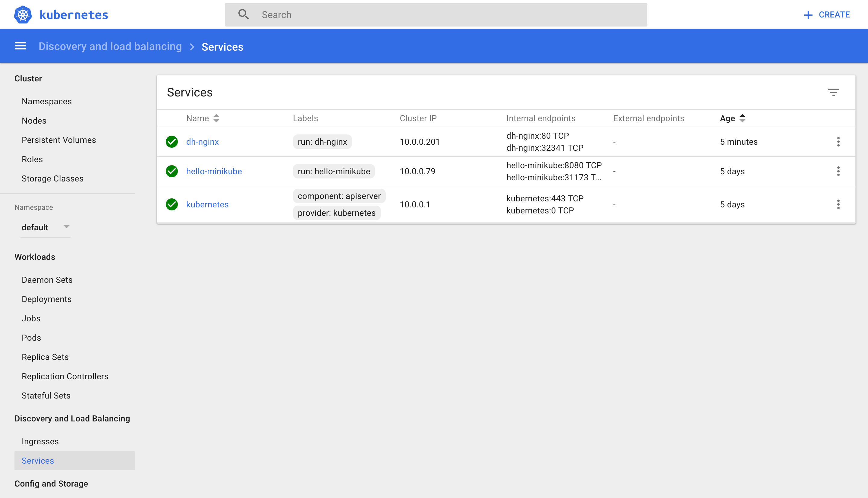Click cluster IP 10.0.0.201
The image size is (868, 498).
pyautogui.click(x=420, y=142)
